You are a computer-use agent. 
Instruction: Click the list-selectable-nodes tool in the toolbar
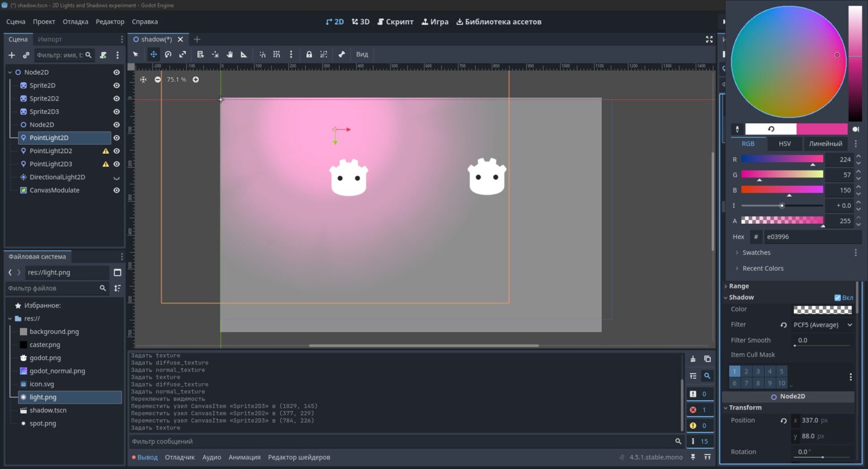click(200, 54)
